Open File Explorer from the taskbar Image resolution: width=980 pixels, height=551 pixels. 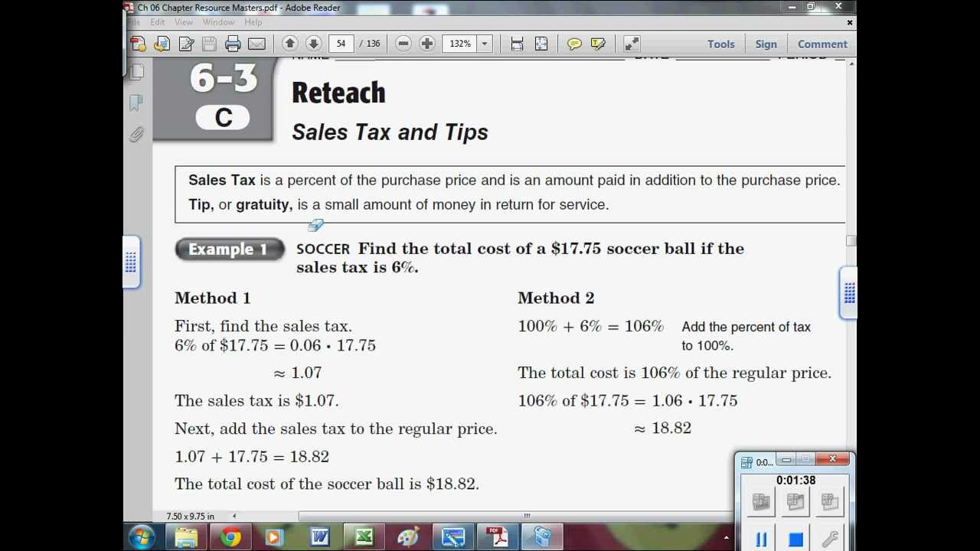point(186,537)
